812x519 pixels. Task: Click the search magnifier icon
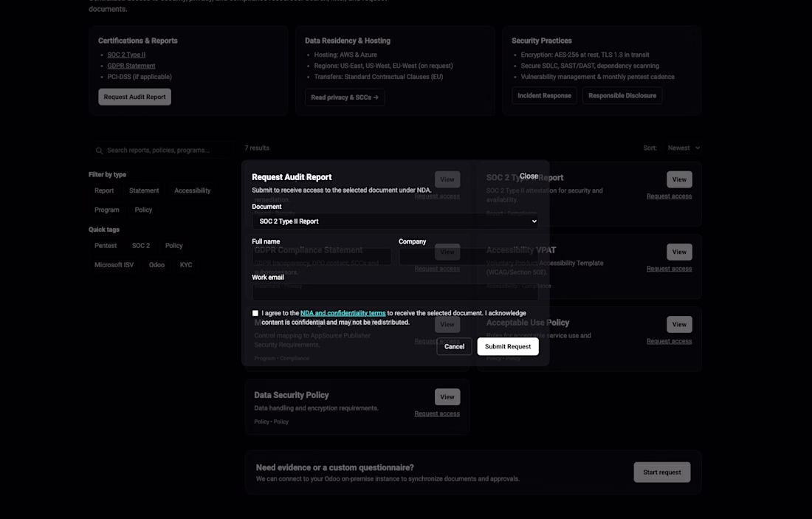point(99,151)
